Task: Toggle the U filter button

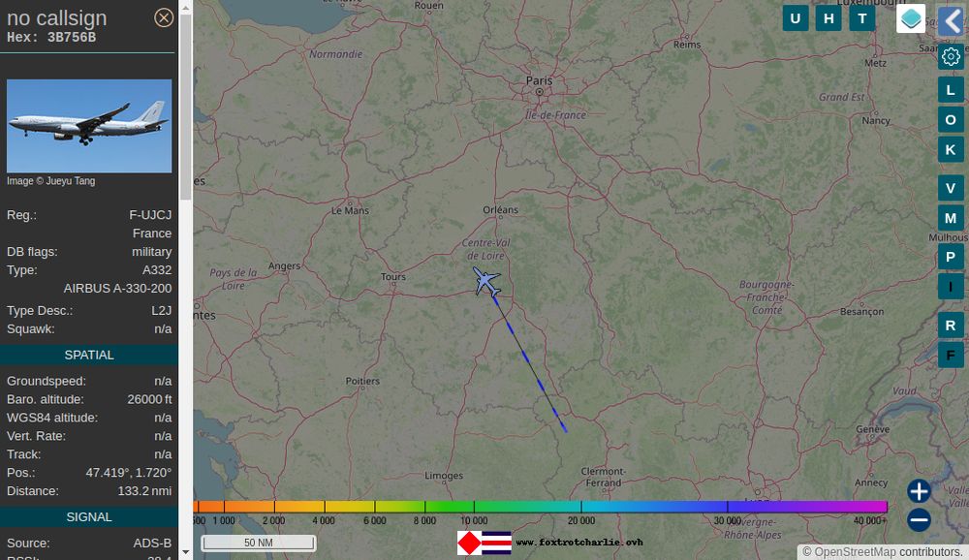Action: click(796, 18)
